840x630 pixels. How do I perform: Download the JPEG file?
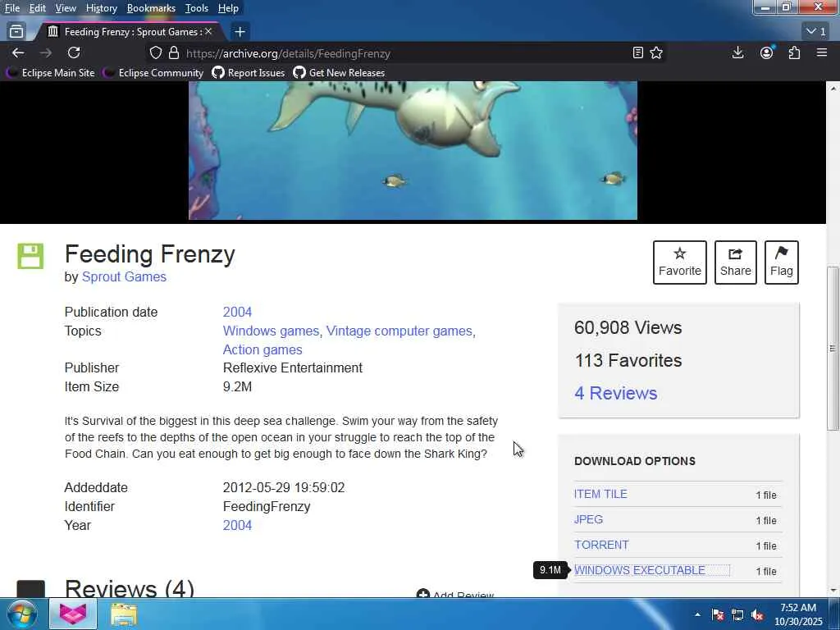point(588,519)
